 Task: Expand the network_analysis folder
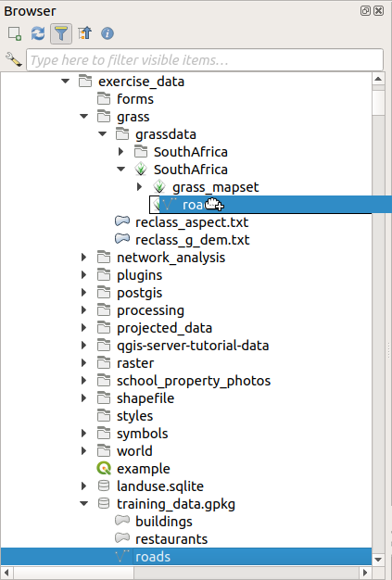click(x=84, y=257)
